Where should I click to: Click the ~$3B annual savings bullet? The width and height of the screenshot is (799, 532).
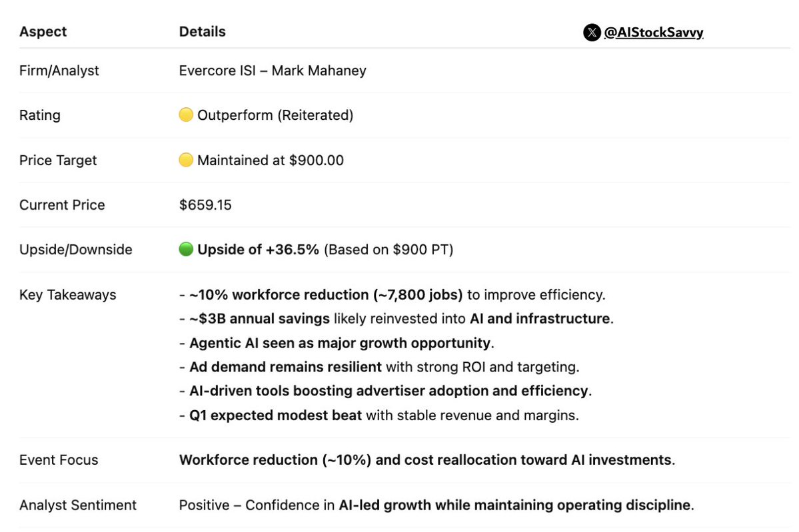(397, 319)
